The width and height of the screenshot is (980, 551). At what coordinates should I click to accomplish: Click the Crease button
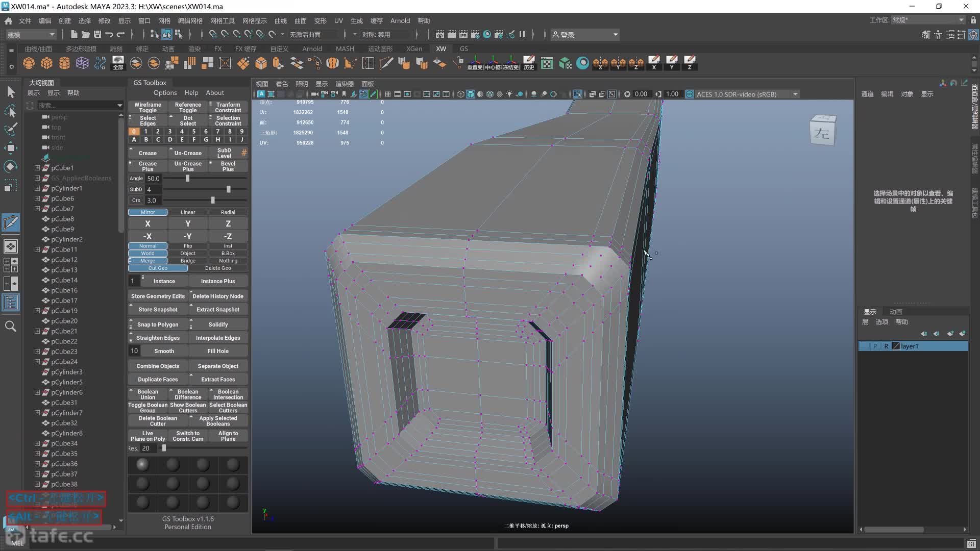148,153
